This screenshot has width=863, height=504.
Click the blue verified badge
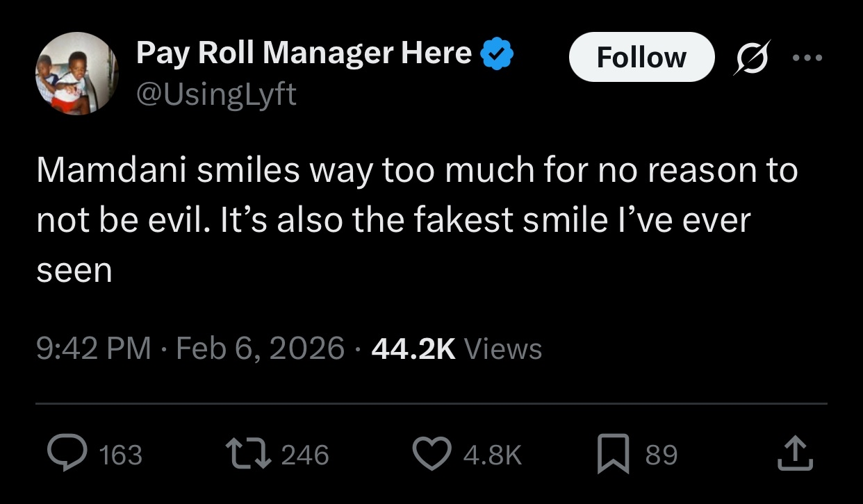[498, 53]
